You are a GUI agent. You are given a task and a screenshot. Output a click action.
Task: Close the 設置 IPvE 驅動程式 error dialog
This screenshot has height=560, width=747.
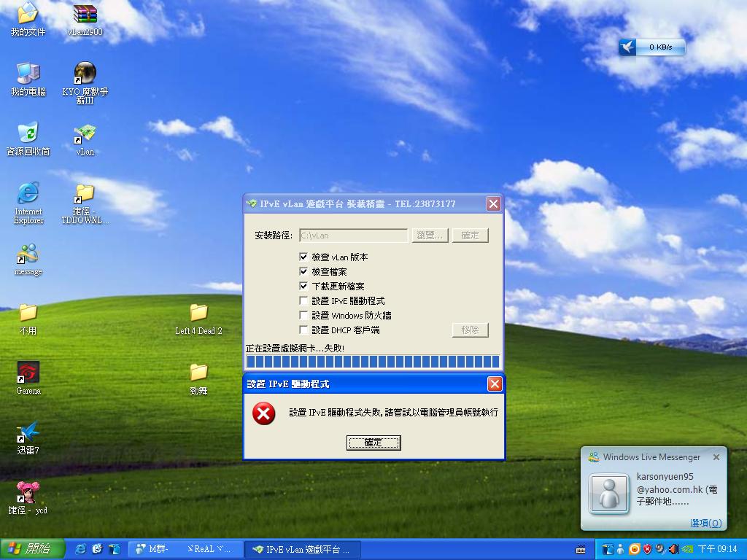point(495,384)
